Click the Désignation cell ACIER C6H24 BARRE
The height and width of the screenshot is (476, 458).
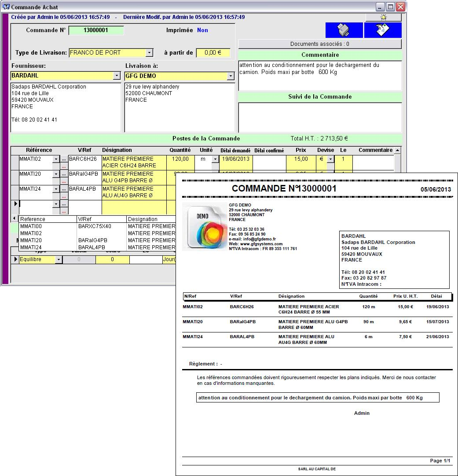pyautogui.click(x=134, y=162)
